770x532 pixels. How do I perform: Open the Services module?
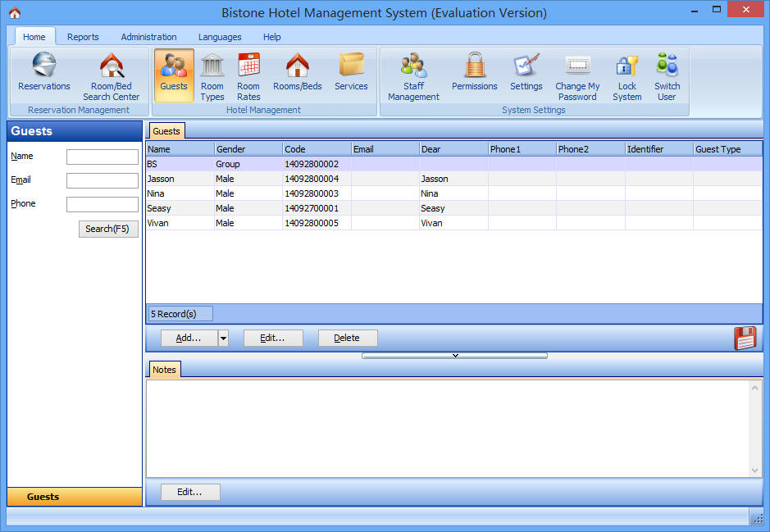tap(351, 72)
